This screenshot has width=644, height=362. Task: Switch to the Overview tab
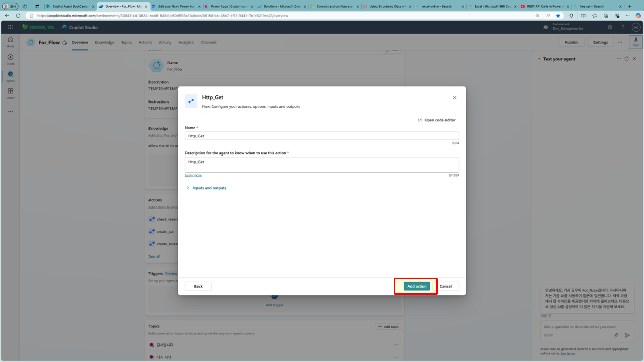80,42
